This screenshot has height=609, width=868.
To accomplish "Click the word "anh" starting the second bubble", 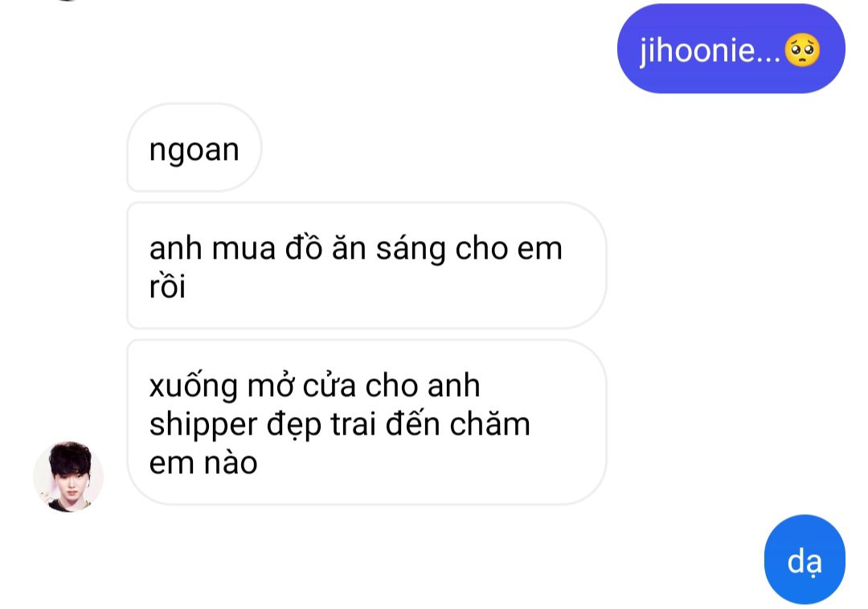I will pyautogui.click(x=175, y=248).
